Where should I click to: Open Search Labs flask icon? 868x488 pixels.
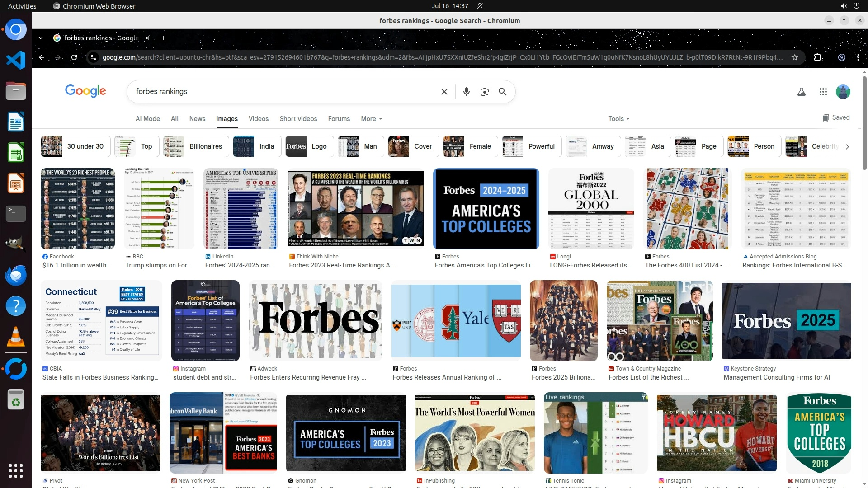801,92
